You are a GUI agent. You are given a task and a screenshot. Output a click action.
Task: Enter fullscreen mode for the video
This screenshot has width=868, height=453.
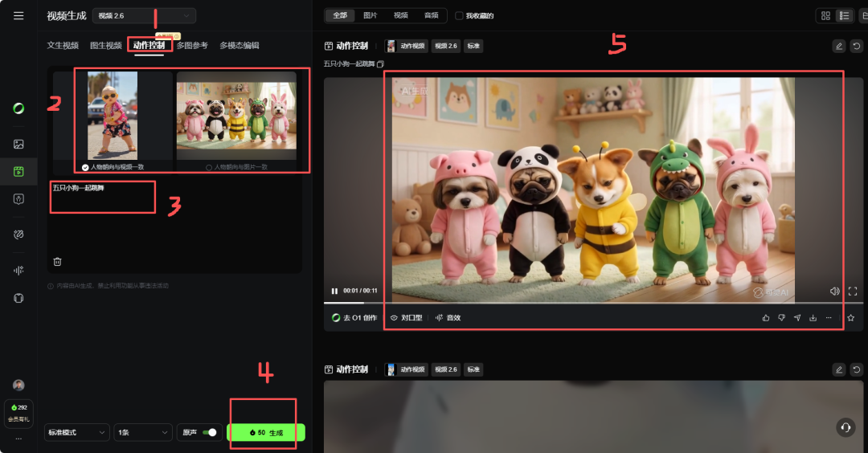click(x=853, y=291)
